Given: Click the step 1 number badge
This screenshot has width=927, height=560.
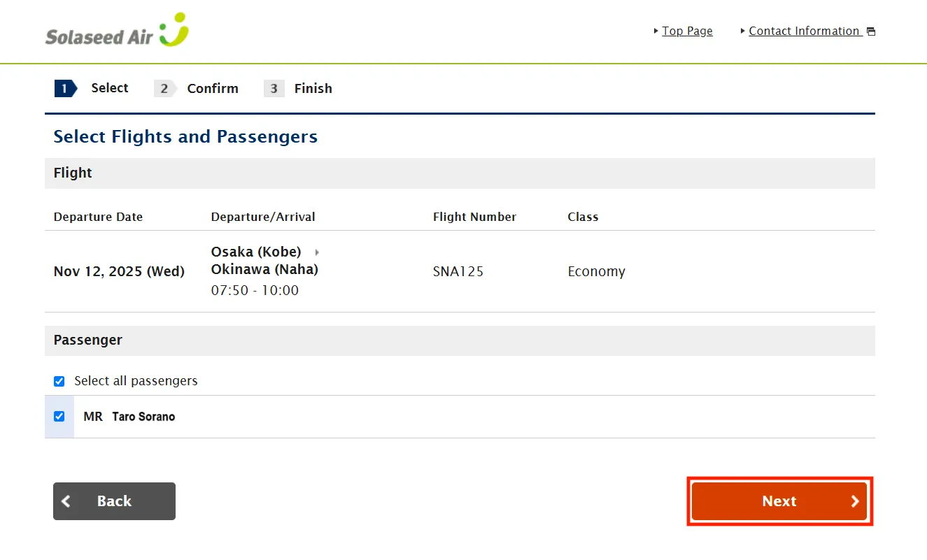Looking at the screenshot, I should coord(64,88).
